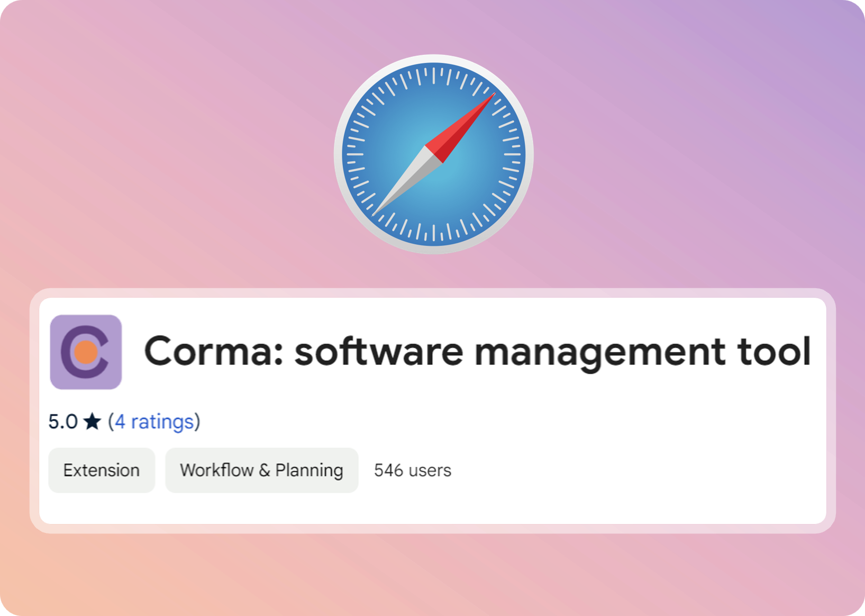
Task: Click the silver needle of Safari compass
Action: coord(404,182)
